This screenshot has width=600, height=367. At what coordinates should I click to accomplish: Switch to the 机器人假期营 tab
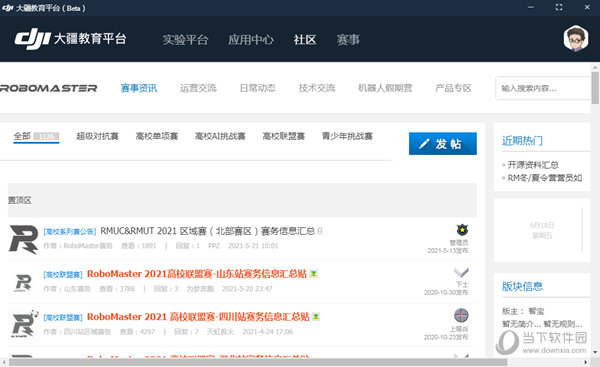[x=385, y=88]
